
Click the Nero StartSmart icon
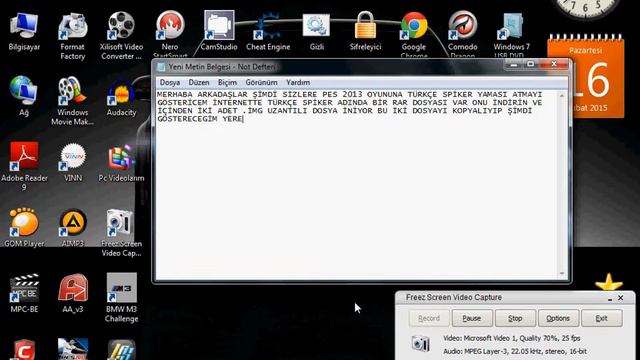pos(170,26)
